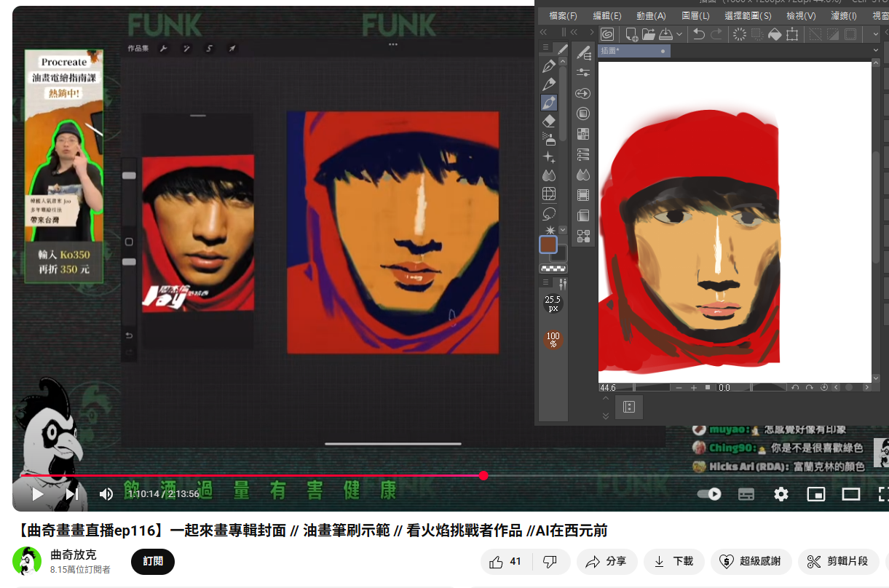Open the quick access arrow icon

582,93
